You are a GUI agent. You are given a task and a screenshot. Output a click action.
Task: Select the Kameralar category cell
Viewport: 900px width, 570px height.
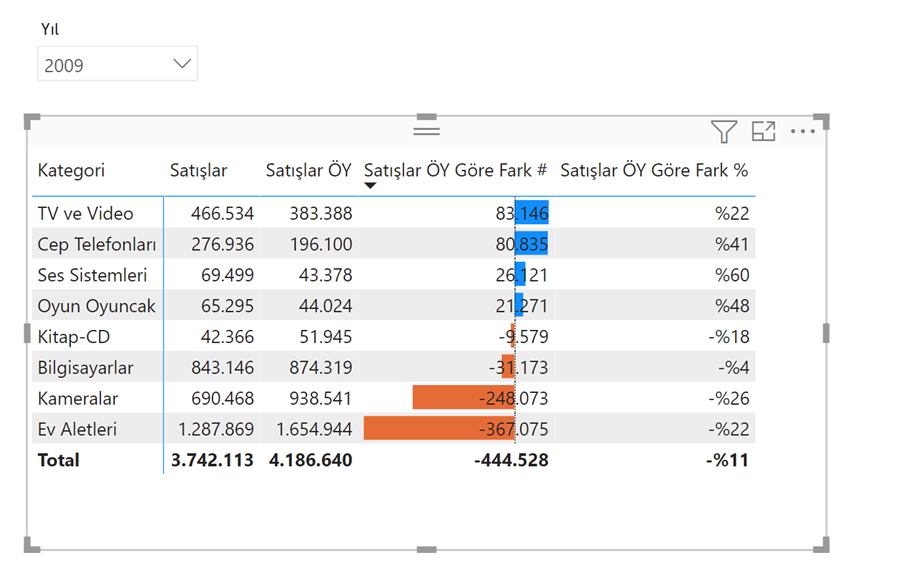[77, 398]
